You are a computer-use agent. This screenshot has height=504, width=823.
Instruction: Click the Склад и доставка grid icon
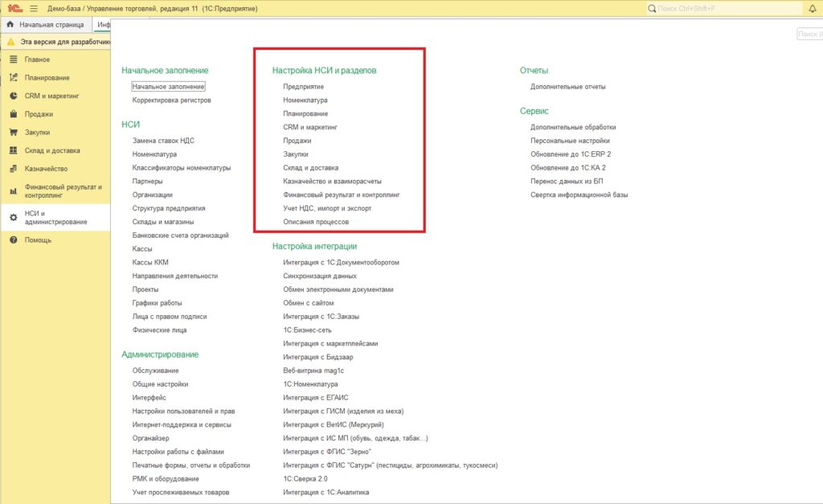pyautogui.click(x=13, y=150)
